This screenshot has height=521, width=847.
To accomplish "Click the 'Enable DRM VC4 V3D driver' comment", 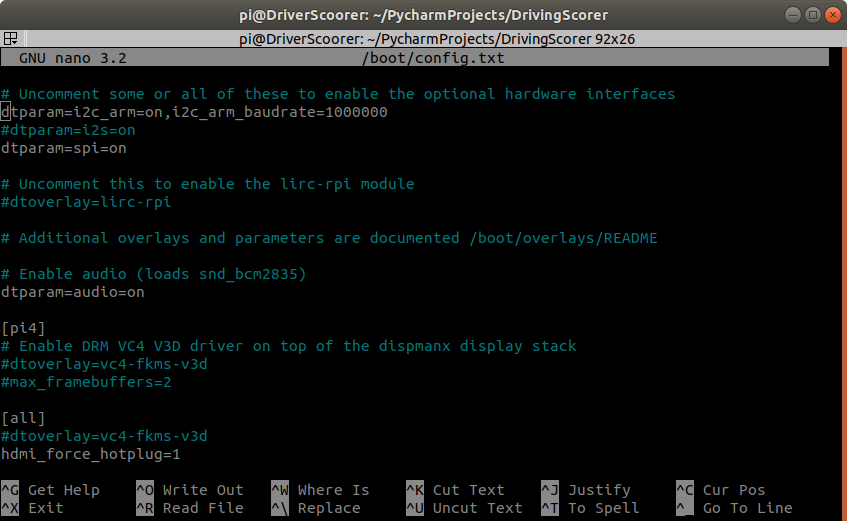I will point(289,346).
